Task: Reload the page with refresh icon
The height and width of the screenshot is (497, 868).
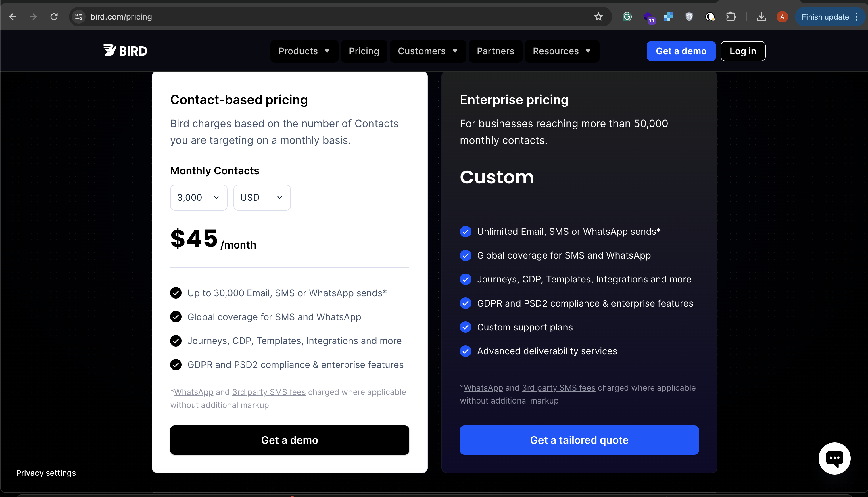Action: tap(54, 17)
